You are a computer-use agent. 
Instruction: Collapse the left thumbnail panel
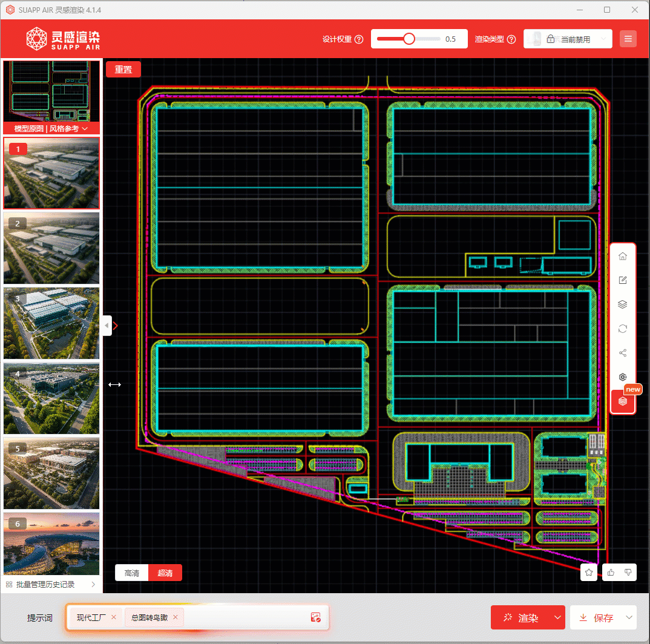pos(107,326)
